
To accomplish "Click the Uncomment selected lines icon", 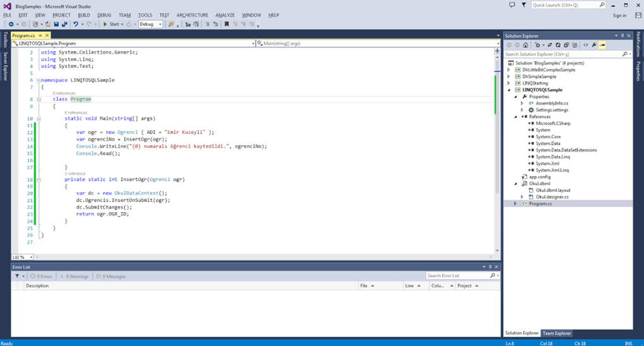I will tap(215, 24).
